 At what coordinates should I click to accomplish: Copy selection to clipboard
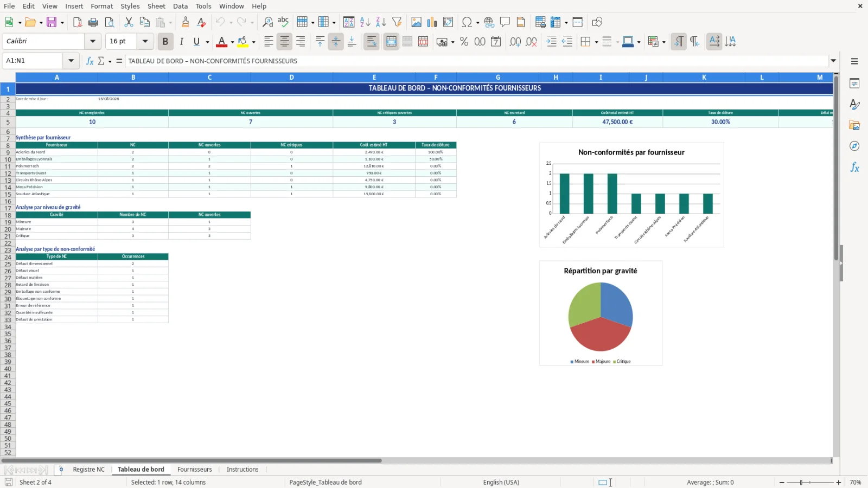point(144,22)
